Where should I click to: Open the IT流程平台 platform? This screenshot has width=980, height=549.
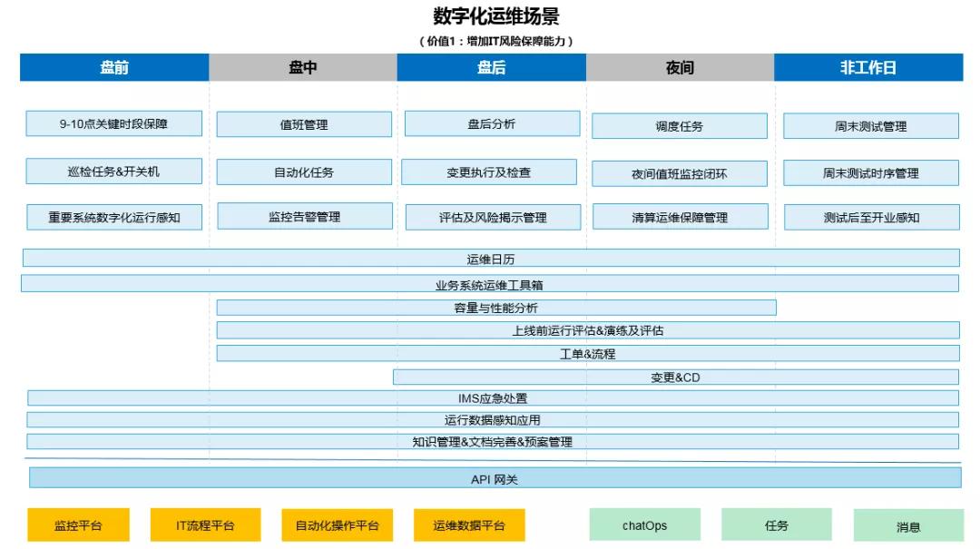click(x=205, y=524)
